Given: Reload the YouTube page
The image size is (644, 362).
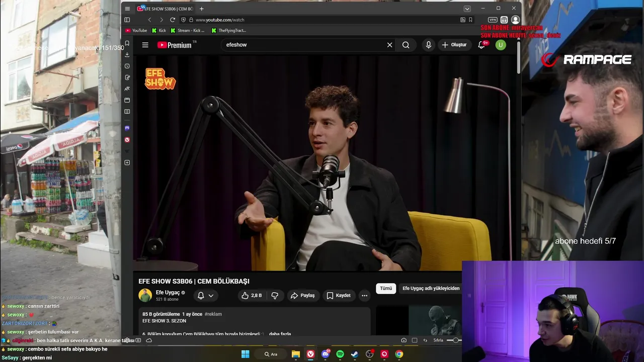Looking at the screenshot, I should [x=173, y=20].
